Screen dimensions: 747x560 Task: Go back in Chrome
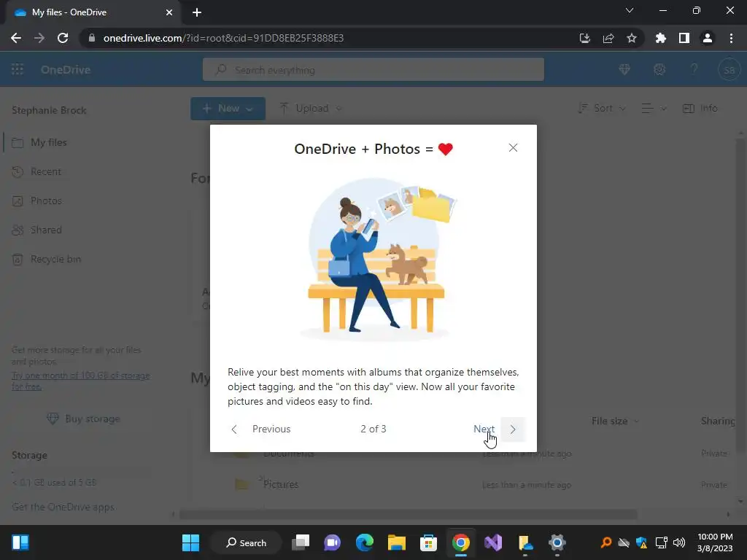16,38
